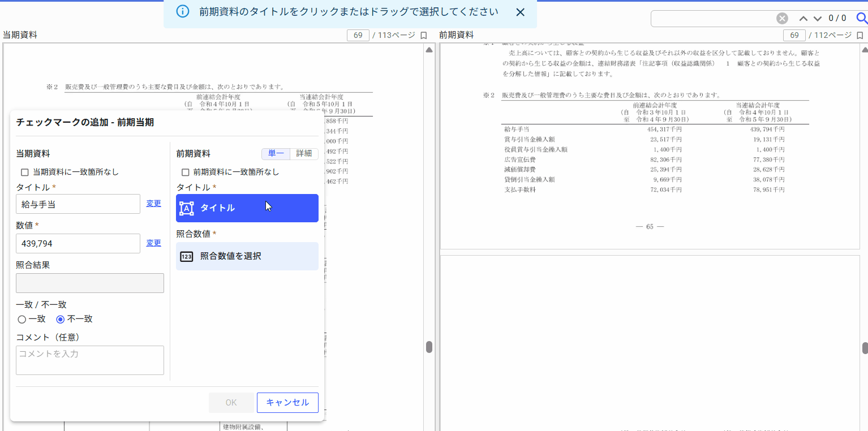Click the 439,794 value field

[78, 244]
